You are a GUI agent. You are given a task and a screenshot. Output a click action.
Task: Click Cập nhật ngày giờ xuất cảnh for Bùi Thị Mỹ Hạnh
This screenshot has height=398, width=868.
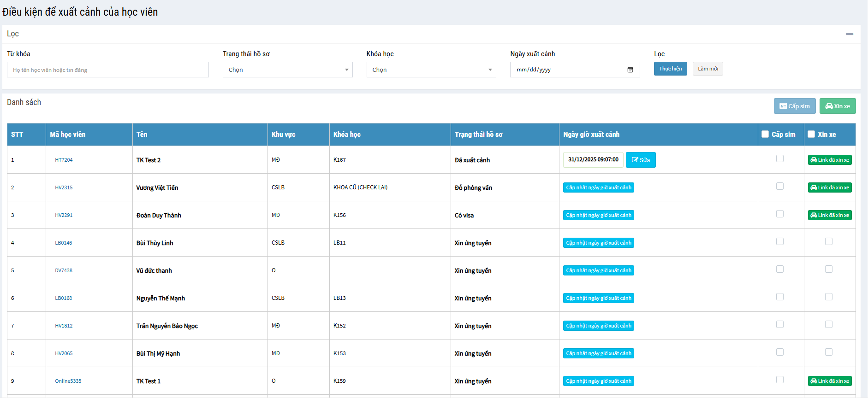tap(598, 353)
